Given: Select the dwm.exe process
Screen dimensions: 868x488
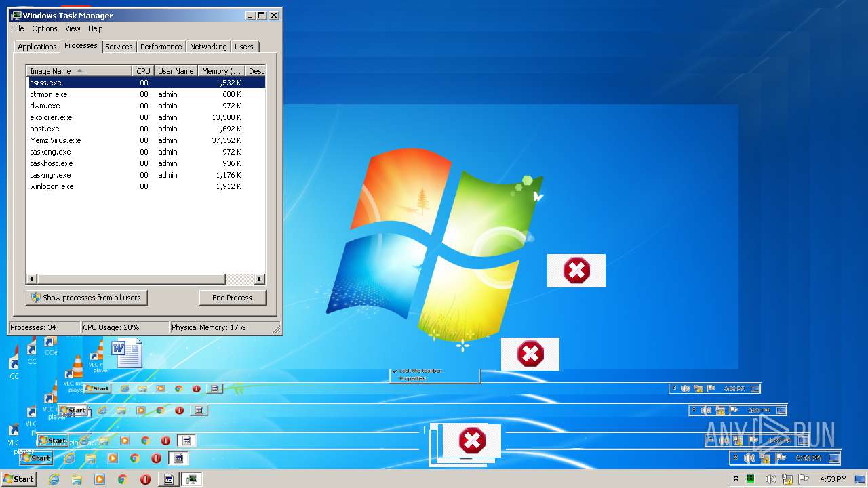Looking at the screenshot, I should click(146, 106).
